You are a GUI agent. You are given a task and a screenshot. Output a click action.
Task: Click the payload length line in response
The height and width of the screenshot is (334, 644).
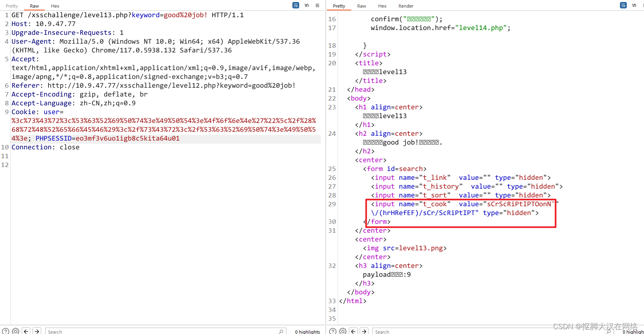pyautogui.click(x=386, y=274)
